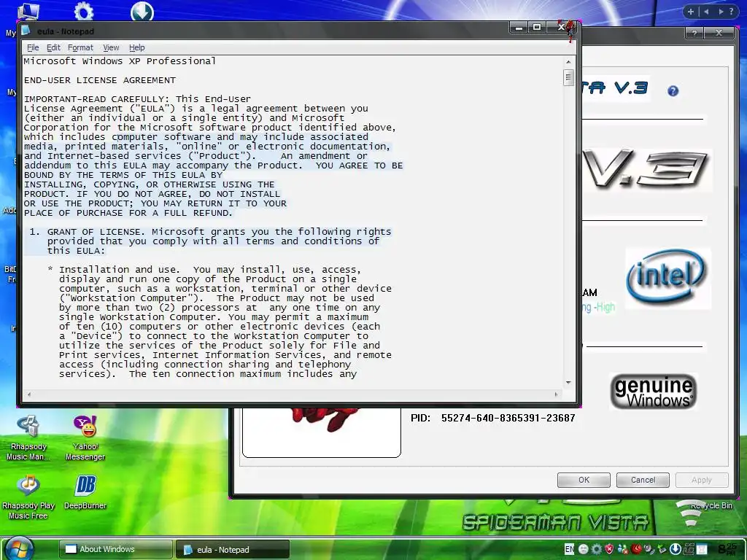The image size is (747, 560).
Task: Click the V.3 chrome logo image
Action: 647,170
